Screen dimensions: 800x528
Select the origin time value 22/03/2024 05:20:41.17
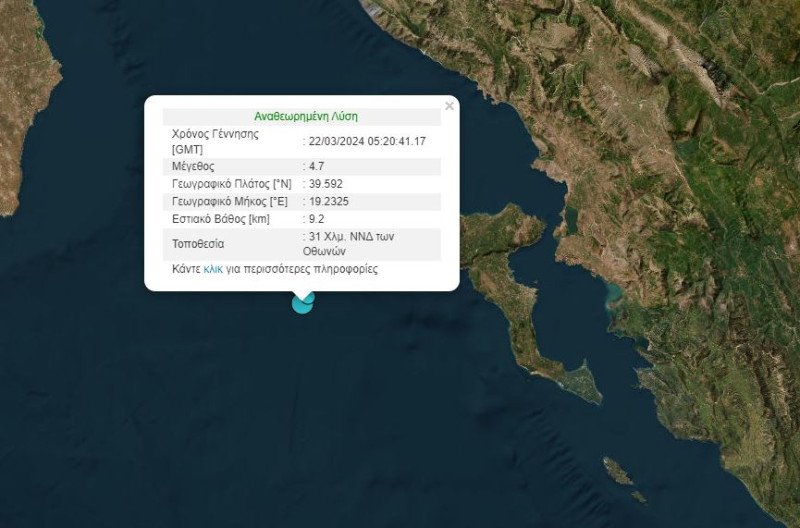(367, 141)
